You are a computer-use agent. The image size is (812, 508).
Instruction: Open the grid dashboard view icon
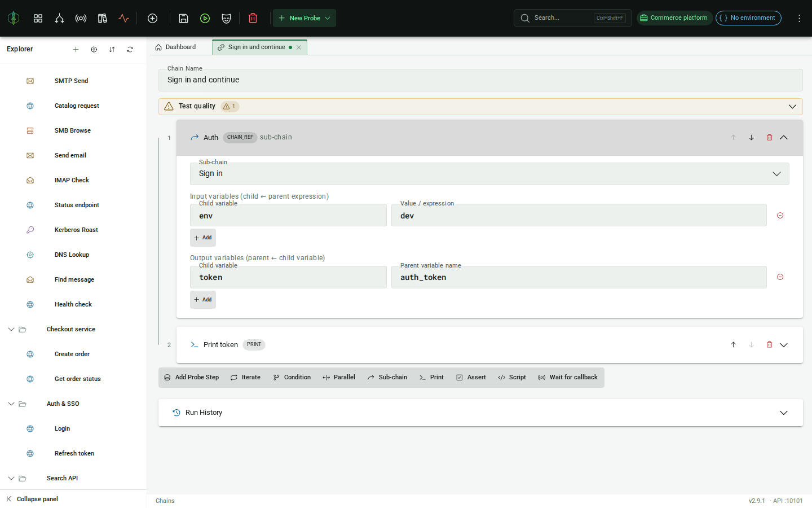pos(38,18)
